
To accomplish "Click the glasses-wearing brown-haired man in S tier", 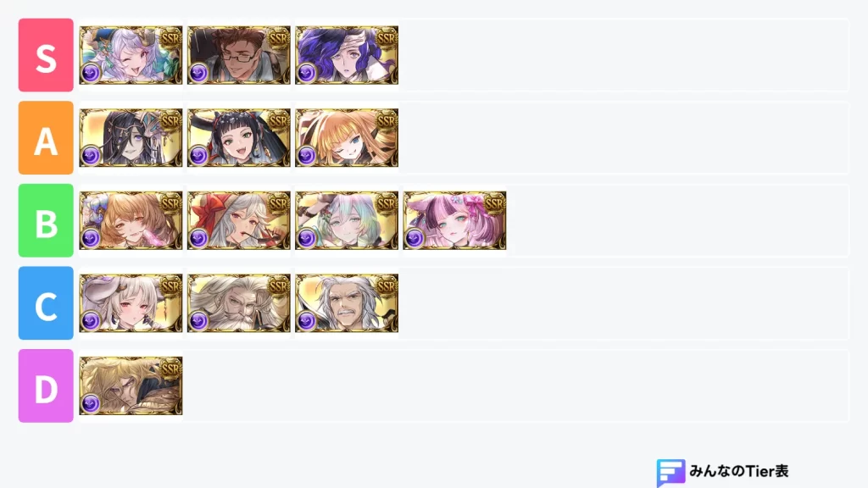I will coord(238,55).
